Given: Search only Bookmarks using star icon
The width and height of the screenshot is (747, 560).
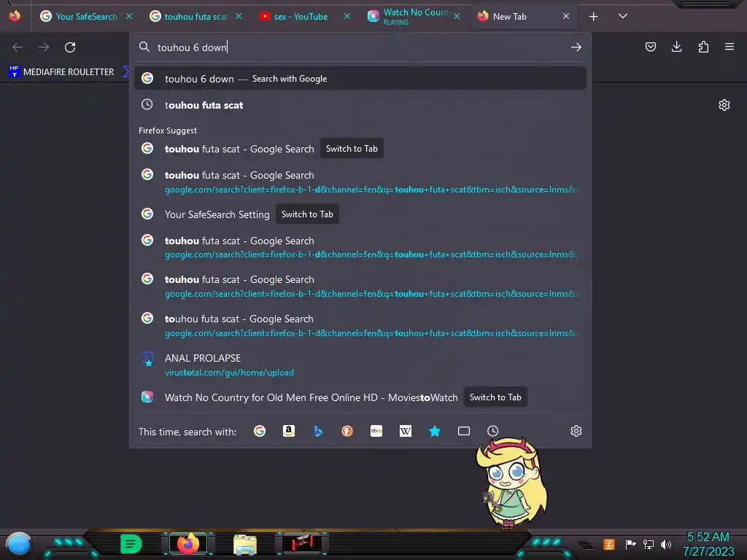Looking at the screenshot, I should click(x=435, y=431).
